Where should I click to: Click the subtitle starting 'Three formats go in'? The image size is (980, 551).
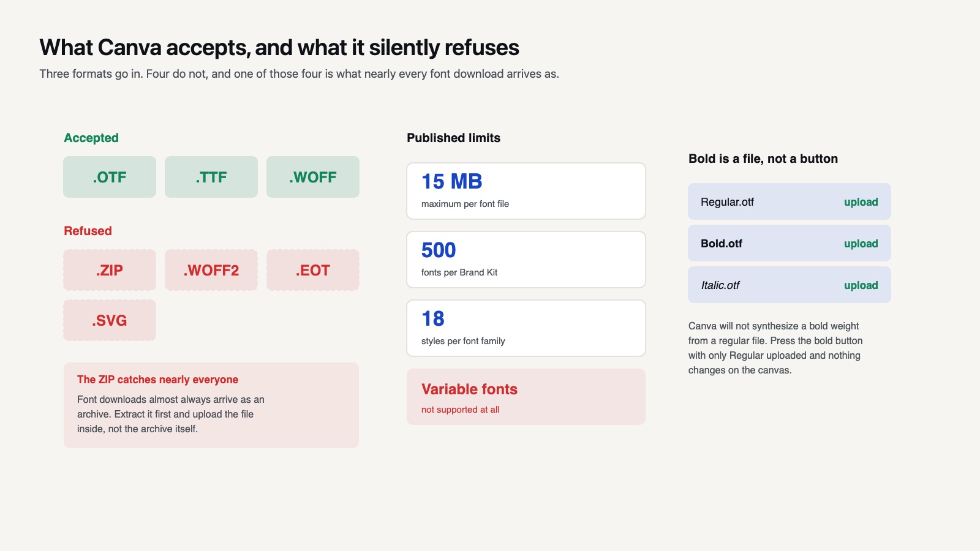point(299,74)
